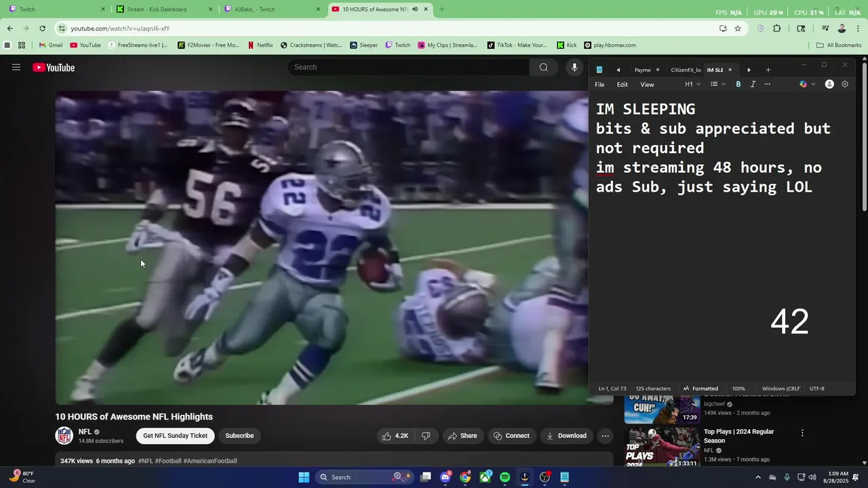The image size is (868, 488).
Task: Open Notepad File menu
Action: click(x=599, y=85)
